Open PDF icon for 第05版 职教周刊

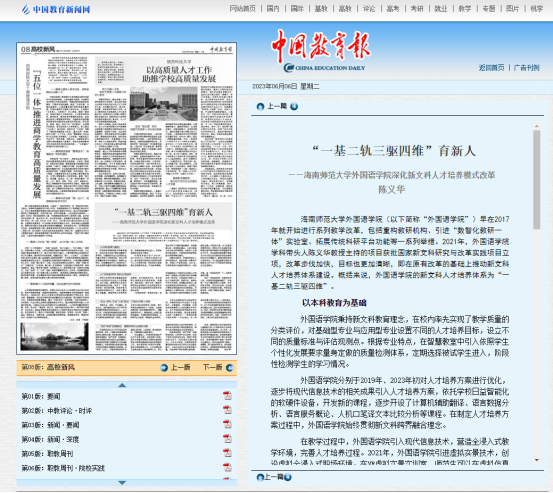pyautogui.click(x=227, y=454)
